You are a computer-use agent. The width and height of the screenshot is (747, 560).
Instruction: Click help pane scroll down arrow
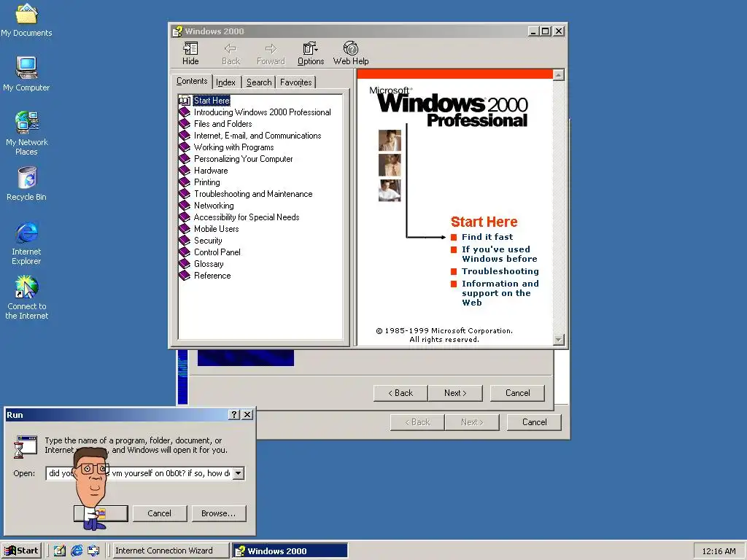[558, 340]
